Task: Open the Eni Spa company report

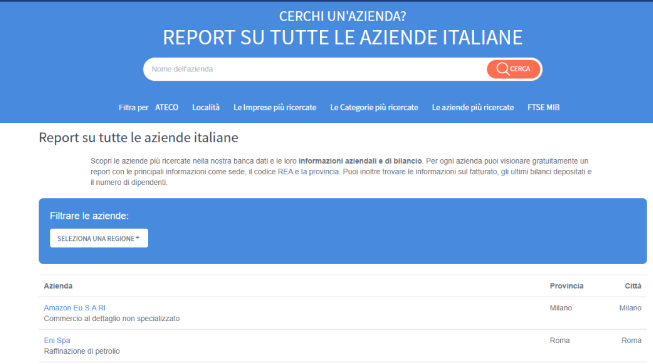Action: 57,340
